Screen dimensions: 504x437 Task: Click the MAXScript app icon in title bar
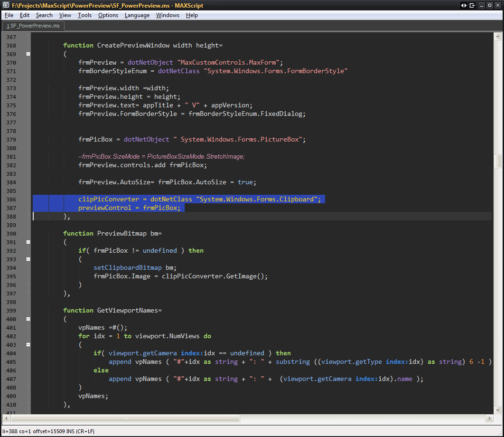[x=5, y=5]
